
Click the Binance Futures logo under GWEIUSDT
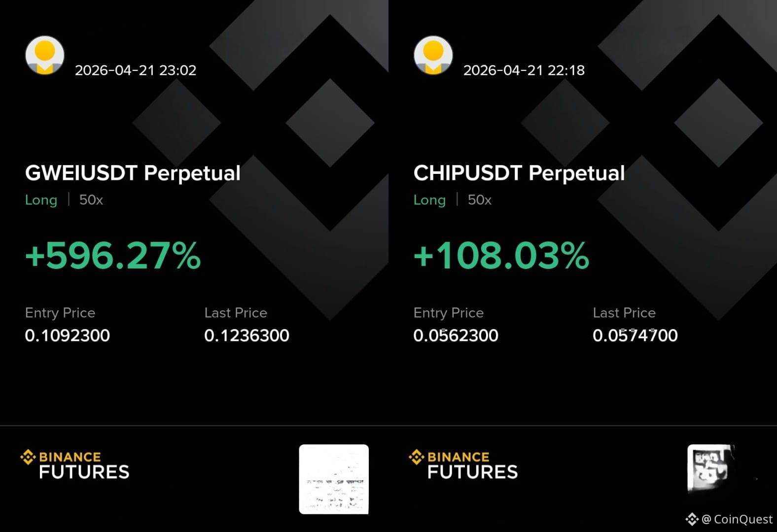75,464
